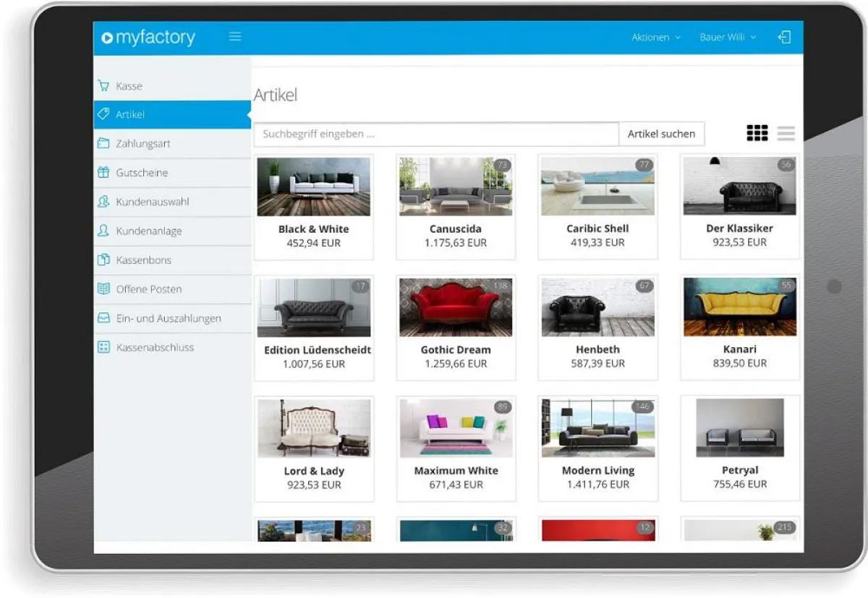
Task: Open Gutscheine via the voucher icon
Action: tap(103, 172)
